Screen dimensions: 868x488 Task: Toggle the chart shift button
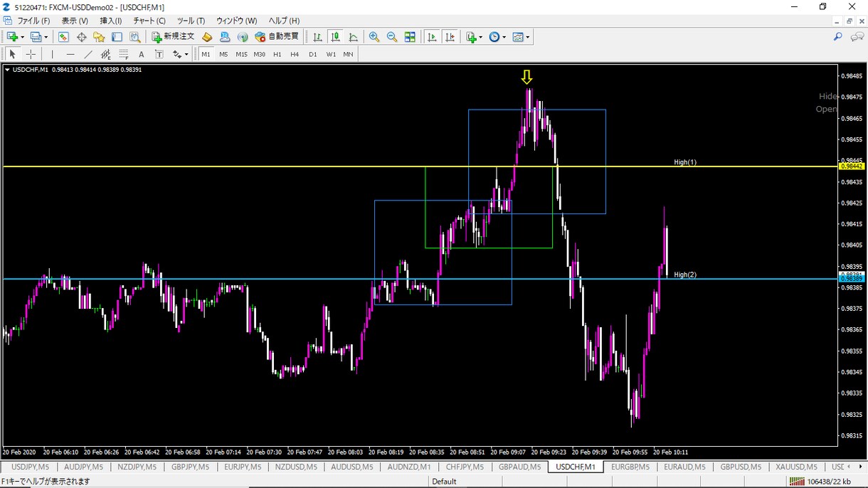[x=450, y=37]
